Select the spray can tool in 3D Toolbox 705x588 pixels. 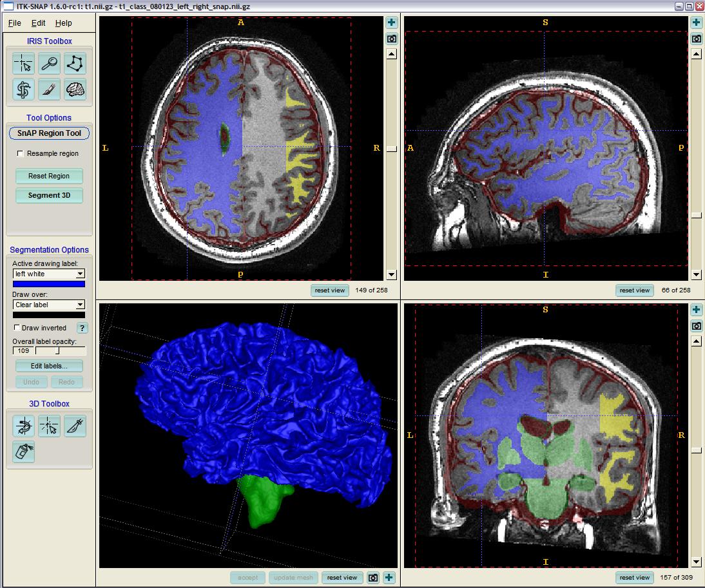coord(24,452)
